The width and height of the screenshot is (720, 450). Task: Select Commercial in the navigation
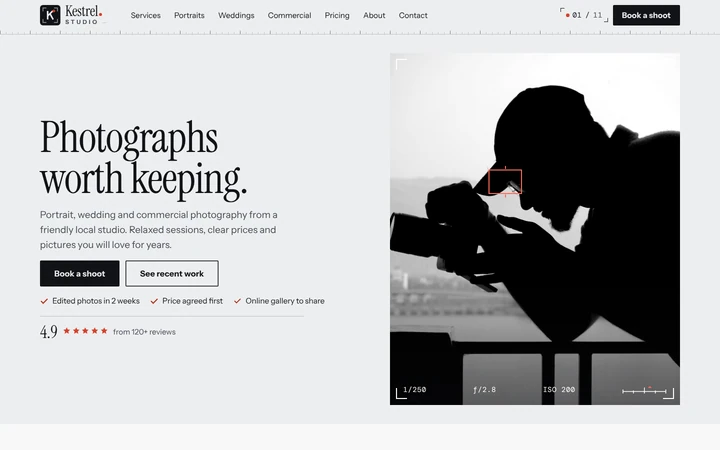point(289,15)
